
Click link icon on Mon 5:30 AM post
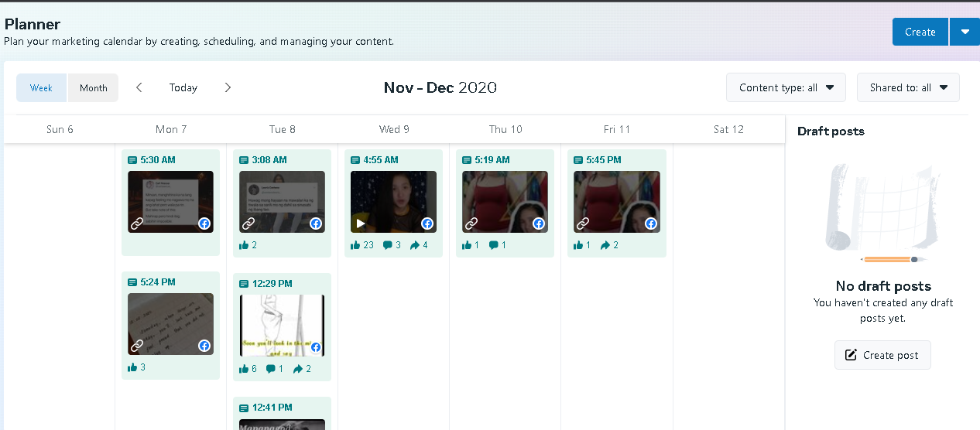point(136,224)
